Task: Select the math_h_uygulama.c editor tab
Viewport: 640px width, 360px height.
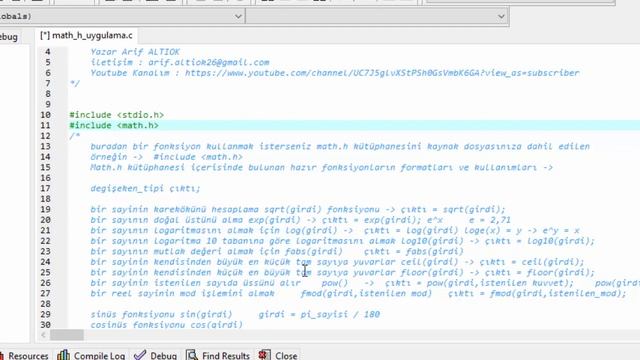Action: [x=87, y=36]
